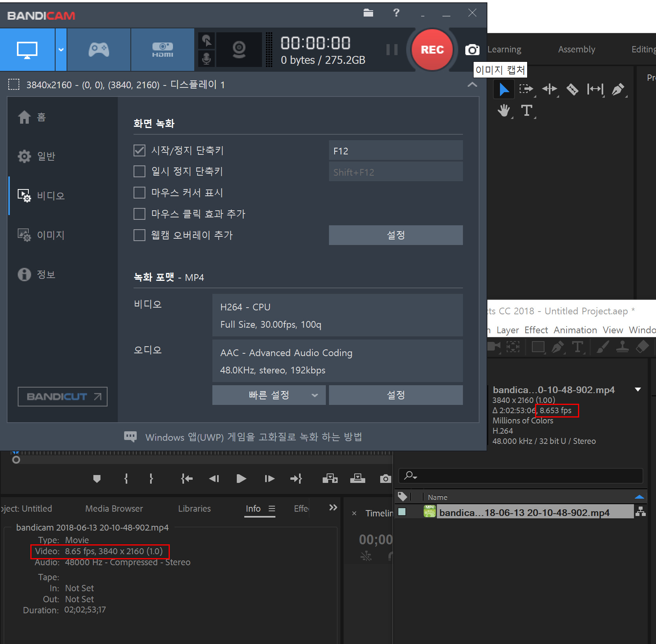Select Hand tool in Premiere
Screen dimensions: 656x644
504,111
